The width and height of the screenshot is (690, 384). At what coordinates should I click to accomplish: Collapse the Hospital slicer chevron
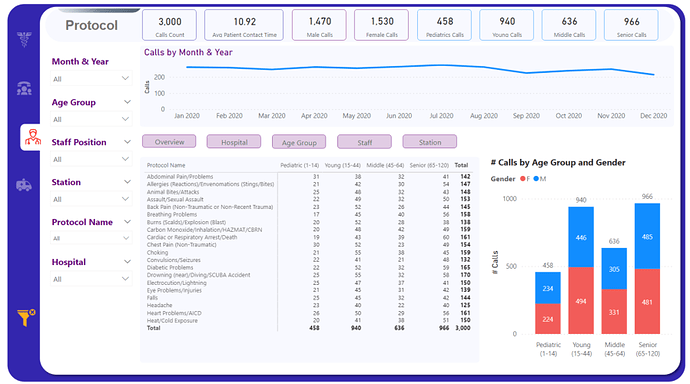(x=127, y=262)
